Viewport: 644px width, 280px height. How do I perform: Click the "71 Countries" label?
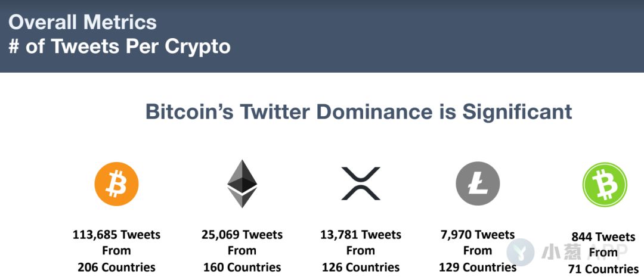coord(603,269)
